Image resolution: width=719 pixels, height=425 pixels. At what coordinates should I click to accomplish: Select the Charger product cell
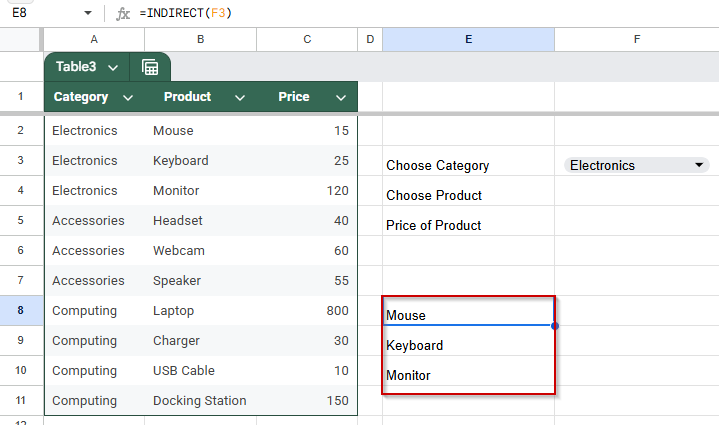coord(200,341)
